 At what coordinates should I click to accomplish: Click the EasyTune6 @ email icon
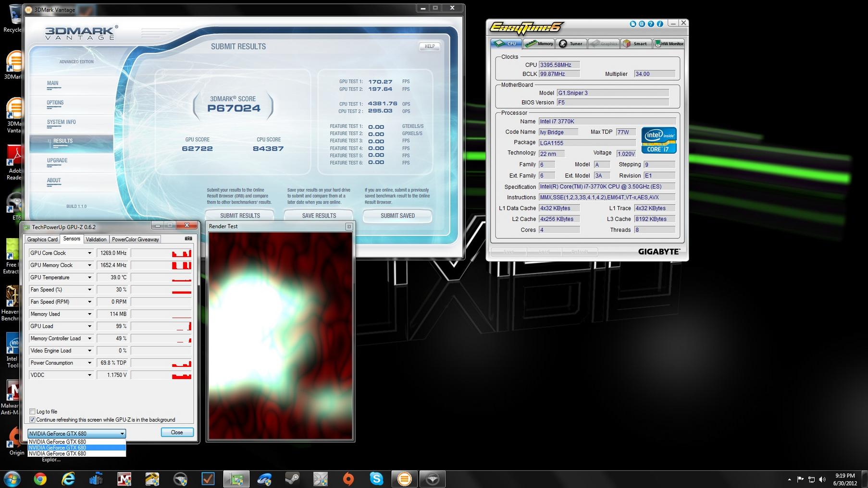(x=642, y=24)
